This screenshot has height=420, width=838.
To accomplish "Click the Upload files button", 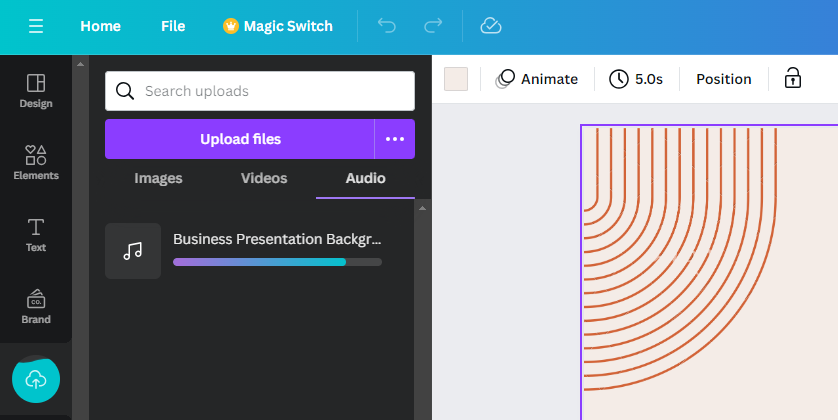I will (x=240, y=139).
